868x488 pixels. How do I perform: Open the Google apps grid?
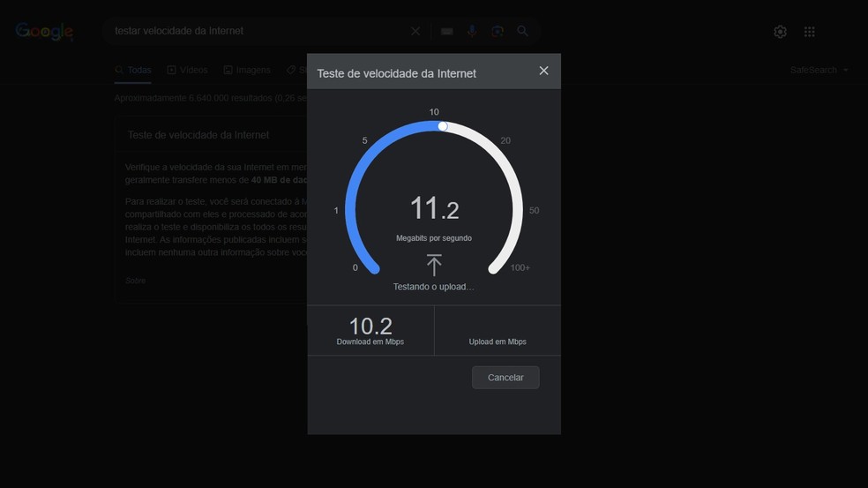point(810,32)
